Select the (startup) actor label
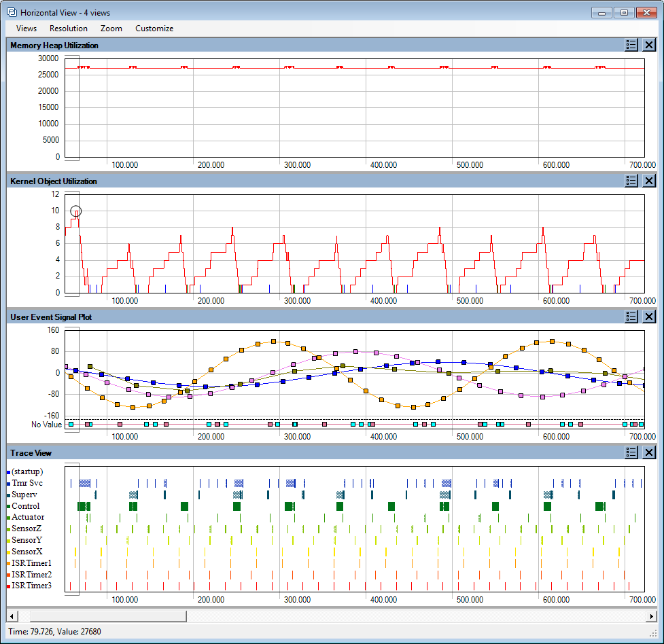This screenshot has width=664, height=644. pyautogui.click(x=27, y=471)
